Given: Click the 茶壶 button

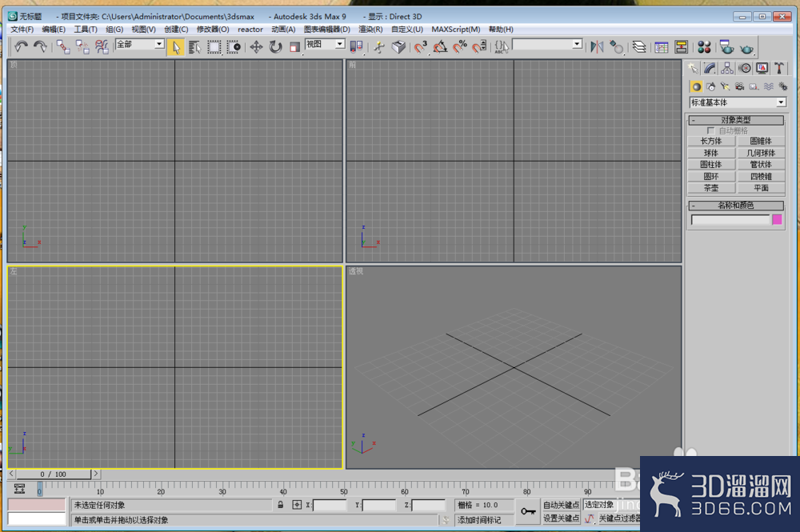Looking at the screenshot, I should [x=711, y=188].
